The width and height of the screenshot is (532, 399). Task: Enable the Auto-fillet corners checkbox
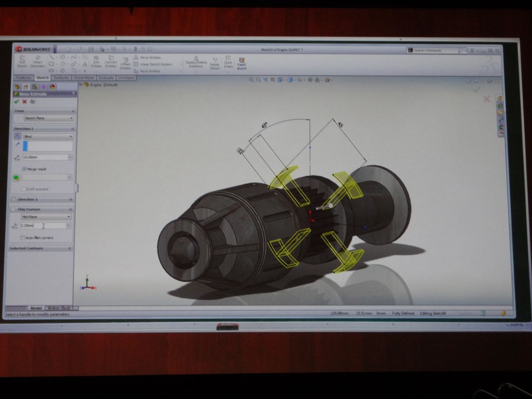point(23,238)
